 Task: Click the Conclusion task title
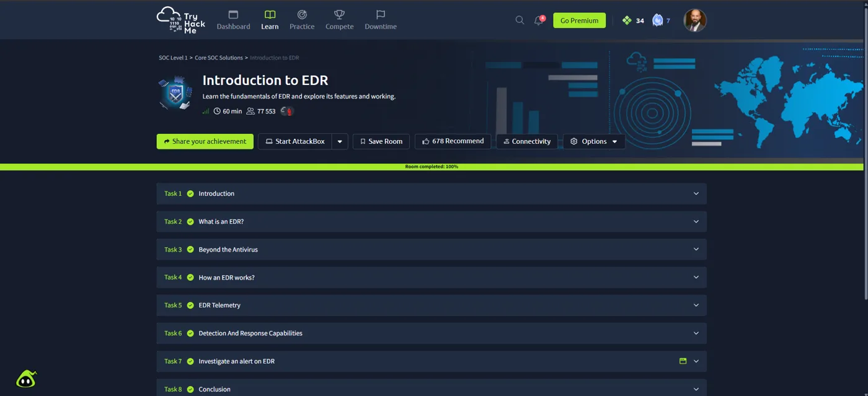215,389
